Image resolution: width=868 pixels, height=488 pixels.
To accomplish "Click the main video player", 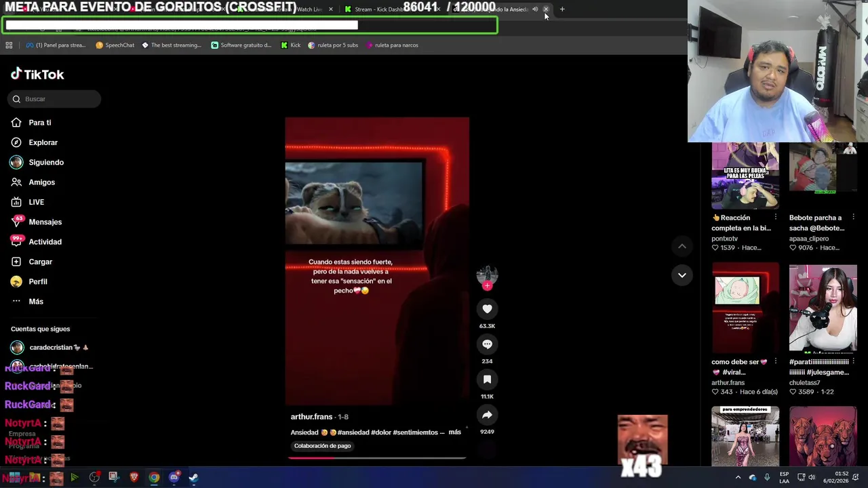I will (x=377, y=261).
